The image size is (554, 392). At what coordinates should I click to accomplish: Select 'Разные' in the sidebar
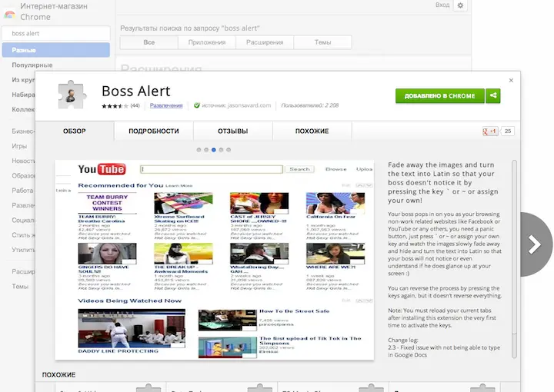click(56, 50)
